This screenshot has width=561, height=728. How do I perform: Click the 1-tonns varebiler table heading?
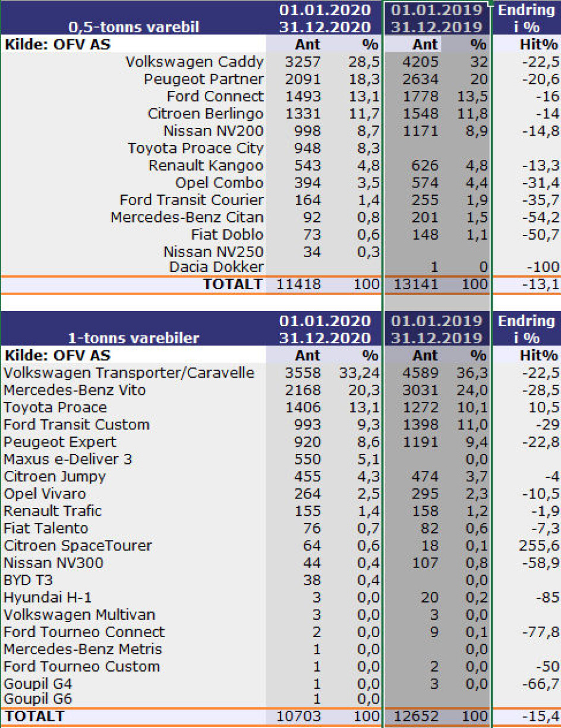coord(134,338)
